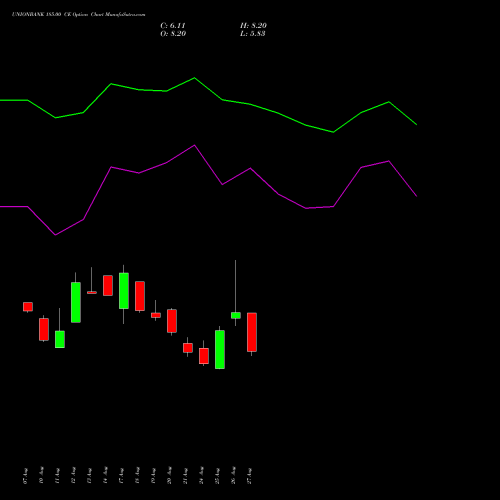Click the '25 Aug' date axis label
500x500 pixels.
(217, 476)
